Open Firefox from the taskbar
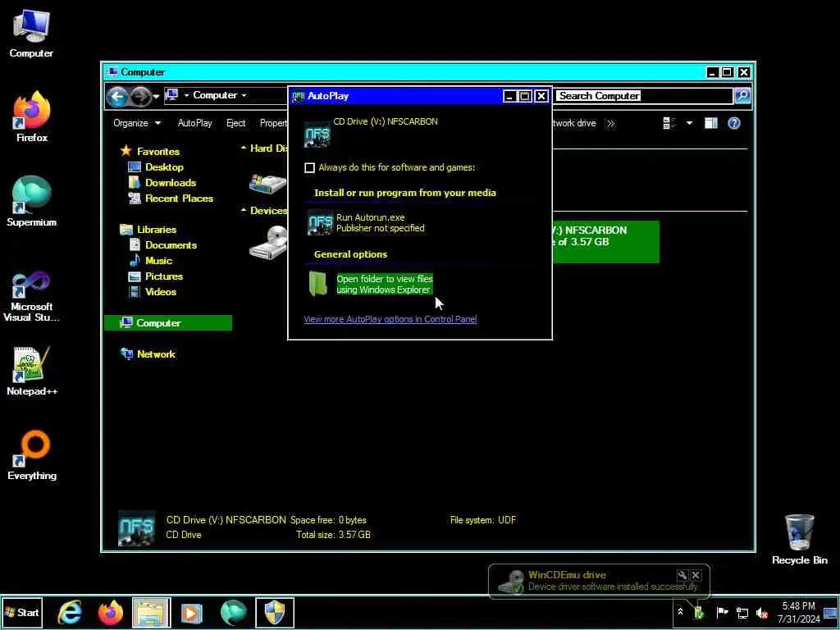840x630 pixels. [x=111, y=613]
